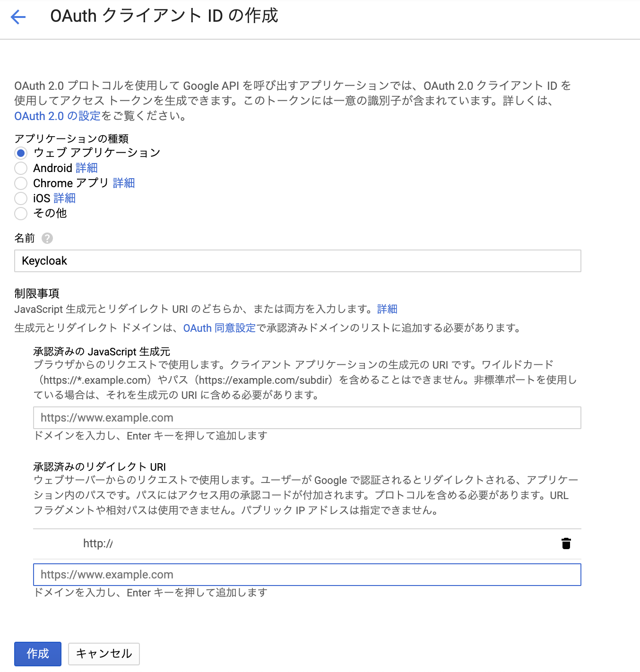
Task: Open 詳細 link next to Android
Action: pos(86,168)
